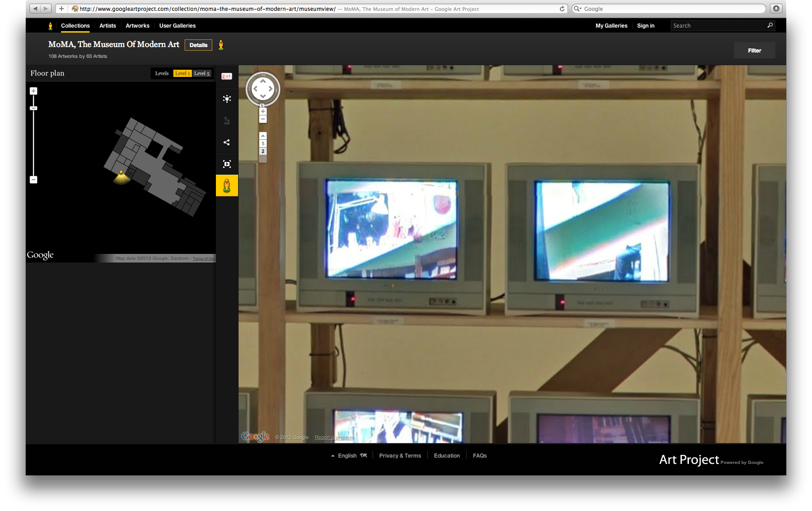Image resolution: width=812 pixels, height=511 pixels.
Task: Click the floor plan zoom slider handle
Action: tap(33, 108)
